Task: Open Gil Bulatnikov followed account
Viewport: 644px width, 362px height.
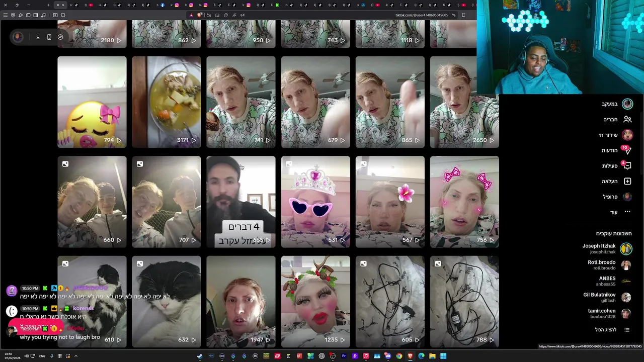Action: pos(607,297)
